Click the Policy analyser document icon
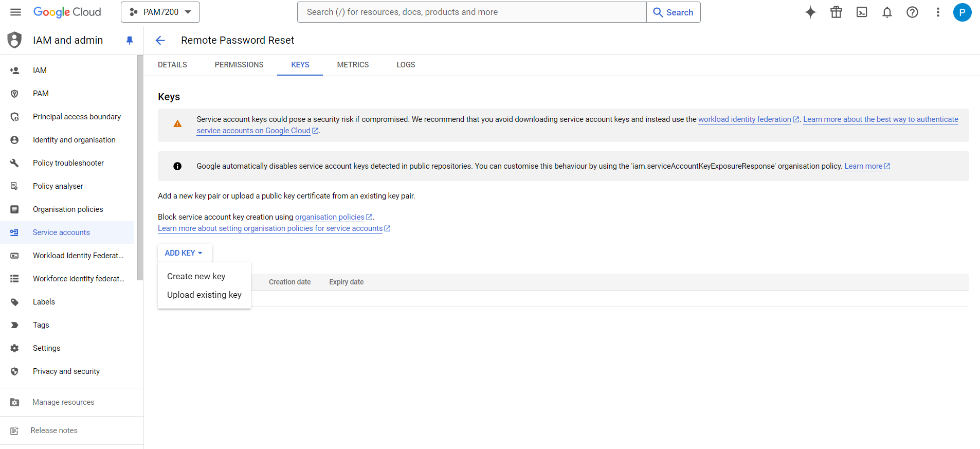This screenshot has width=980, height=449. pyautogui.click(x=14, y=186)
